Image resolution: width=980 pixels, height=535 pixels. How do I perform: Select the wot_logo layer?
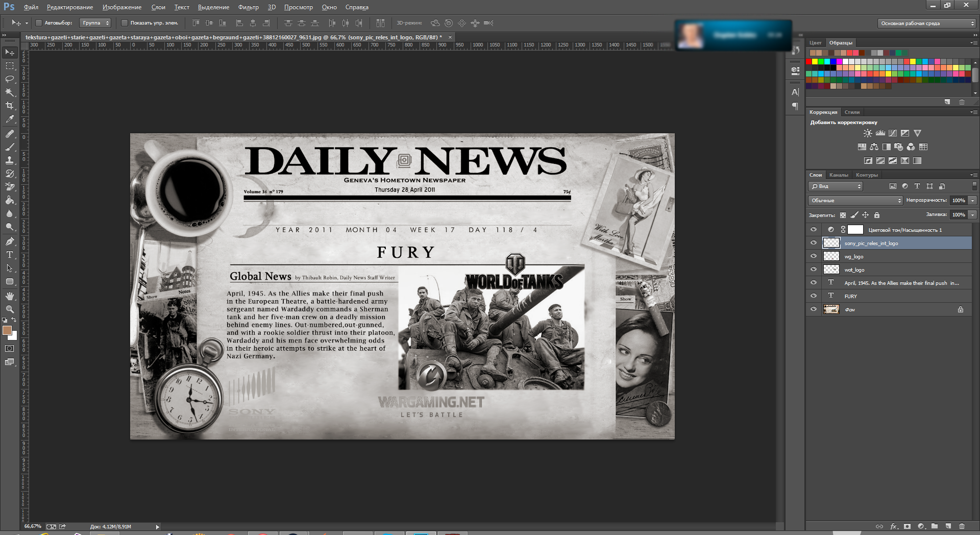click(x=898, y=270)
